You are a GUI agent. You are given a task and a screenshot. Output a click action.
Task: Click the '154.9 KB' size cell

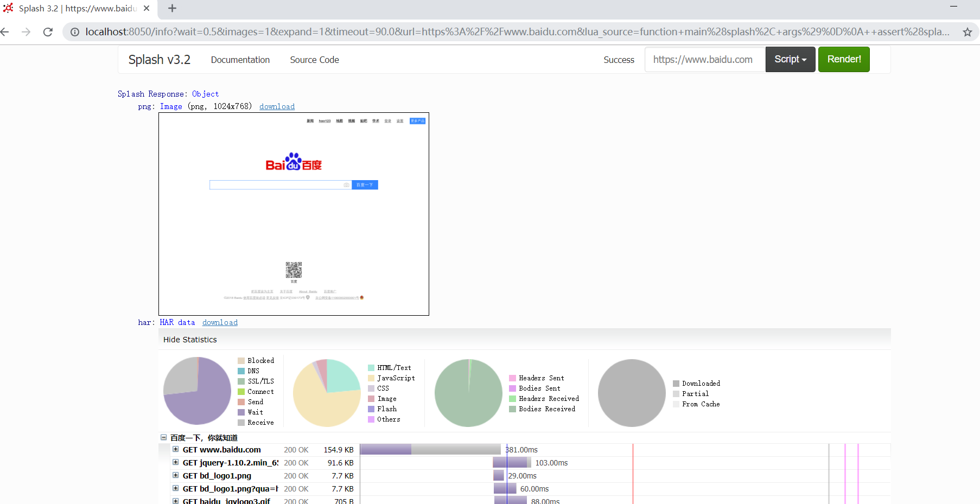pyautogui.click(x=339, y=450)
